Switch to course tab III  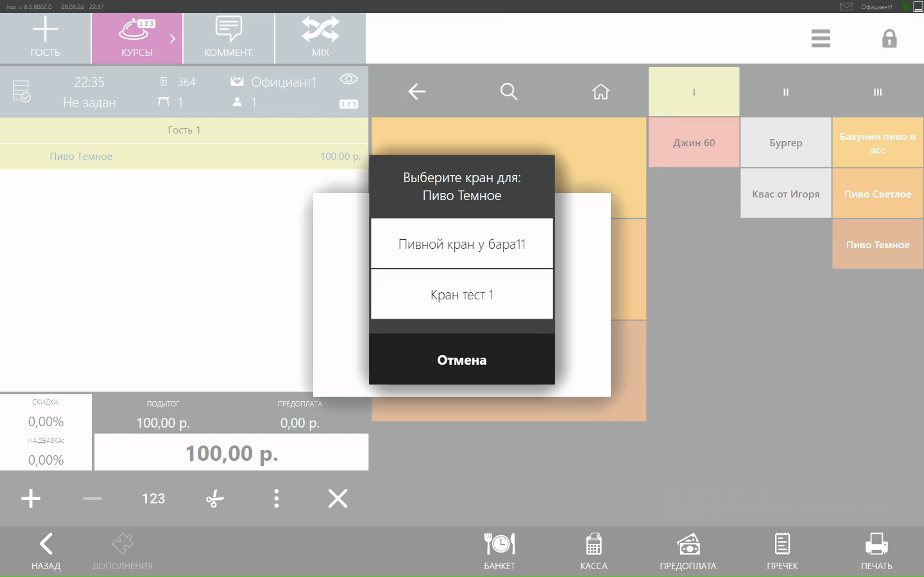tap(877, 92)
